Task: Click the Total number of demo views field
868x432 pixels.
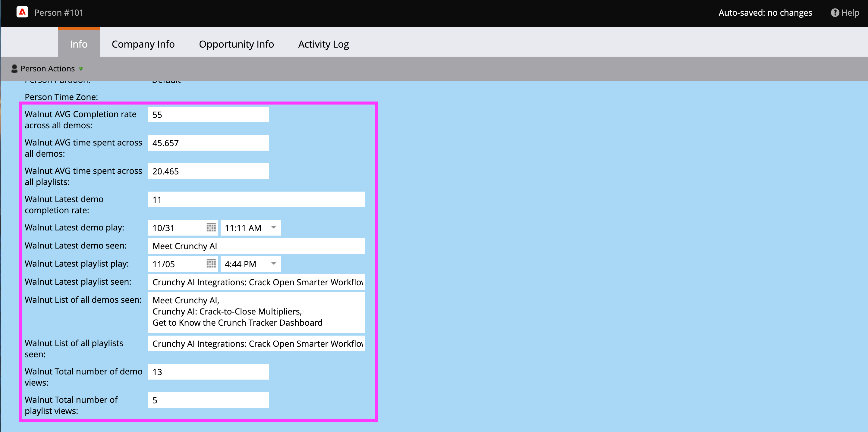Action: tap(208, 372)
